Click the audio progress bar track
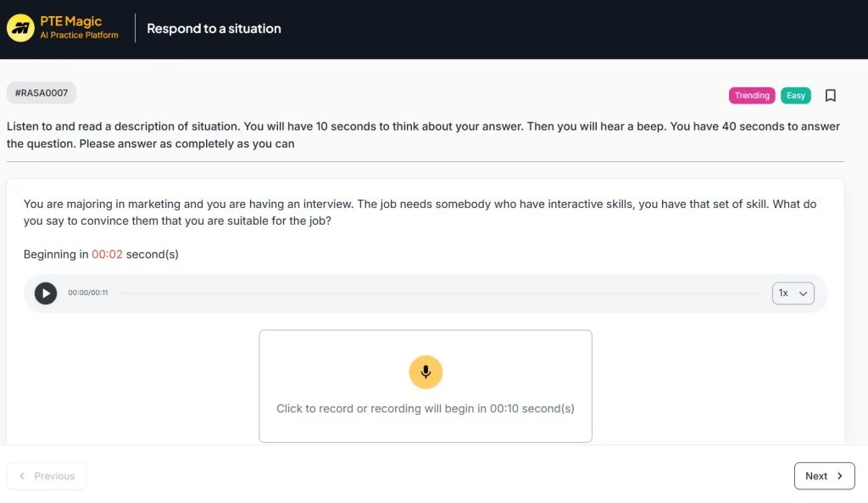868x503 pixels. coord(439,293)
